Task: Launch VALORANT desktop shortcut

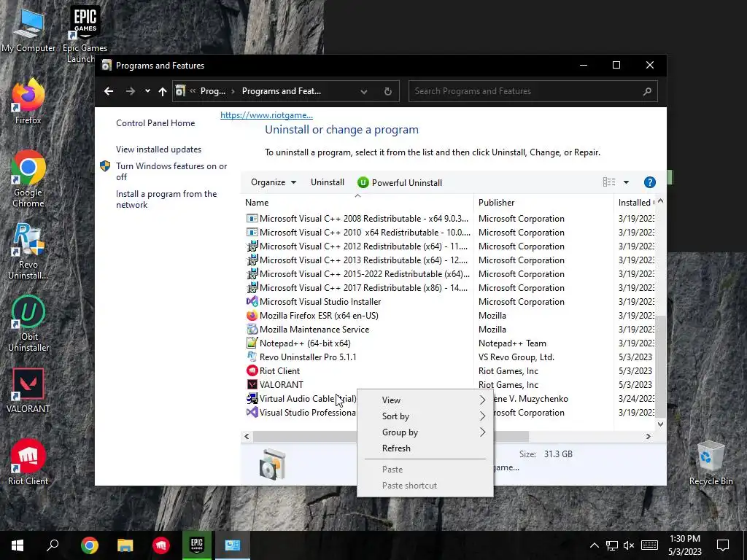Action: coord(28,391)
